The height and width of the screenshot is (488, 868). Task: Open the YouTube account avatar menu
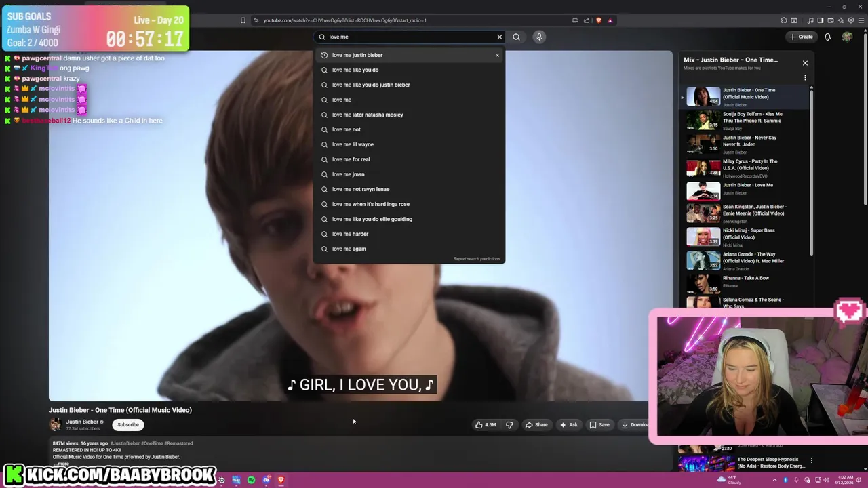[x=847, y=37]
